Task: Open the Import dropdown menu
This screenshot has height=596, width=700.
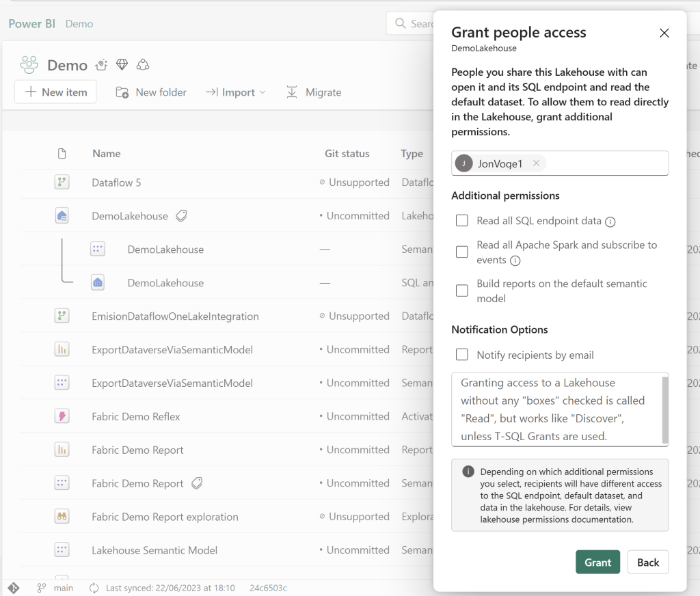Action: tap(236, 92)
